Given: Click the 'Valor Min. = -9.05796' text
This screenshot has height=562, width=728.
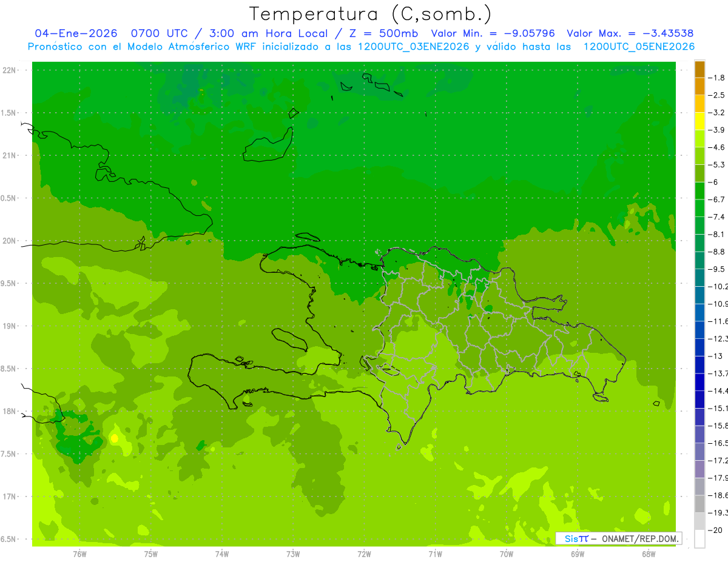Looking at the screenshot, I should [x=493, y=33].
